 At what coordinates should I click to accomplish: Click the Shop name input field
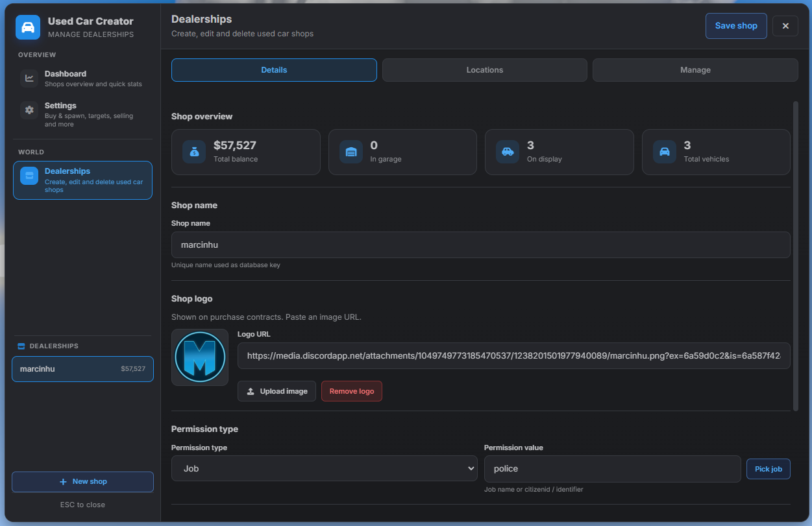[x=481, y=245]
